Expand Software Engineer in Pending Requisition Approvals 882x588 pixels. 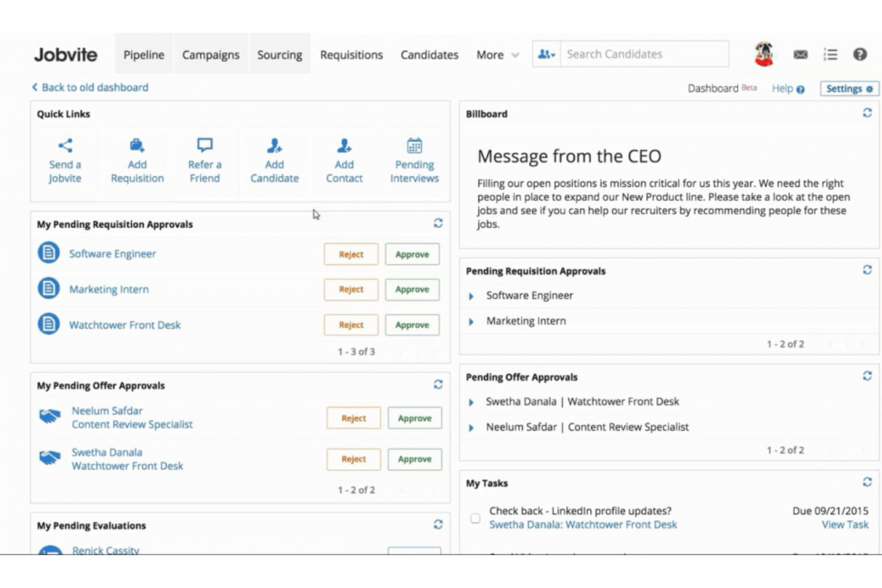471,296
